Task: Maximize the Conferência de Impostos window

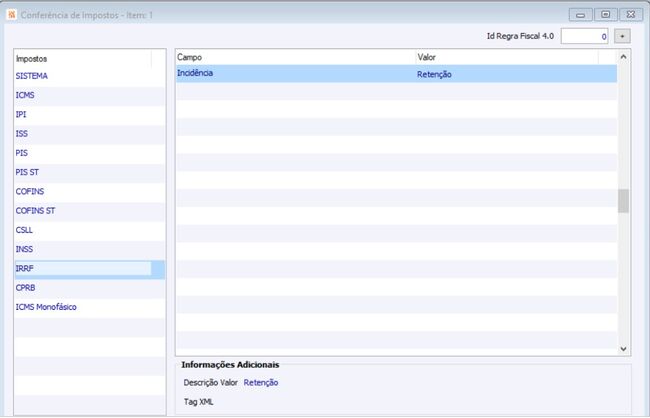Action: [606, 15]
